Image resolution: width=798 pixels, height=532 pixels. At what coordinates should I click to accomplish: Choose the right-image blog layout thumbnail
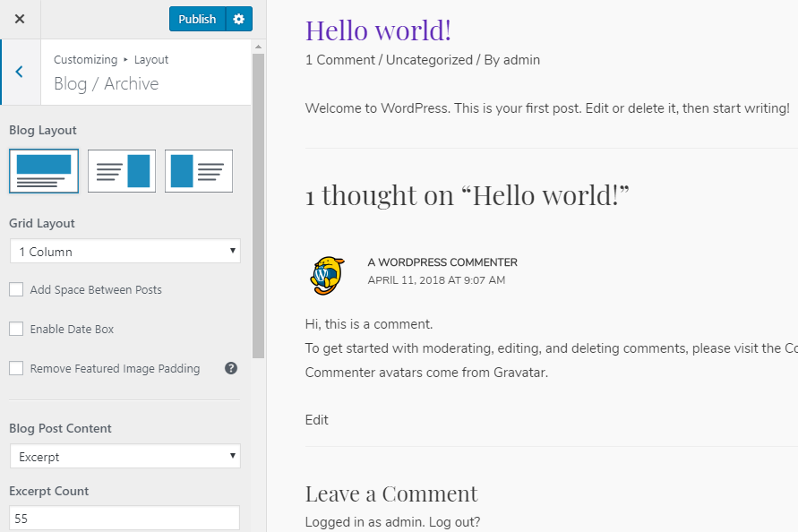point(122,171)
